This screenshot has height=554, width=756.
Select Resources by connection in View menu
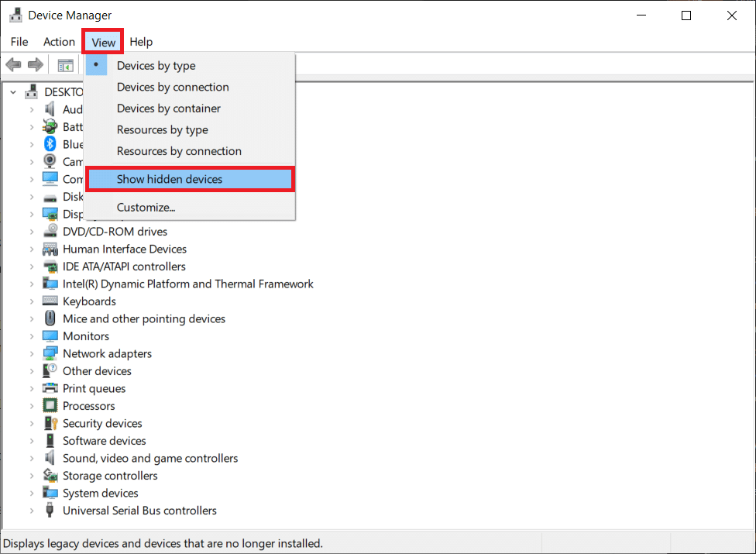click(179, 151)
